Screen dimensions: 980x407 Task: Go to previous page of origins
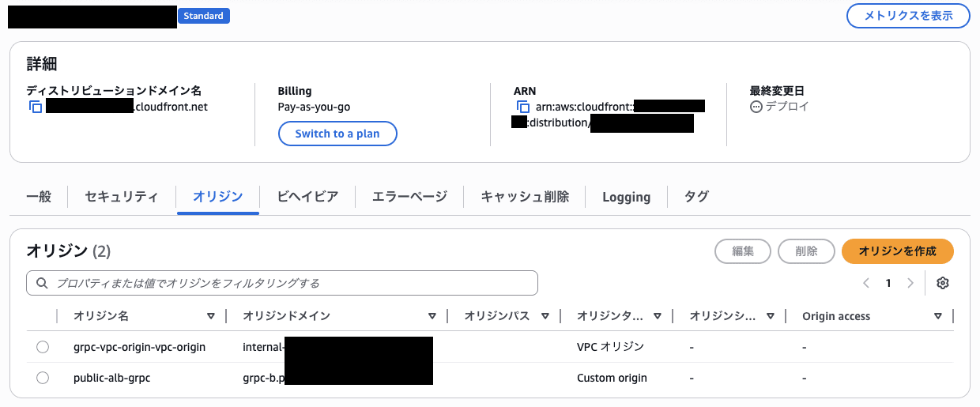tap(866, 283)
